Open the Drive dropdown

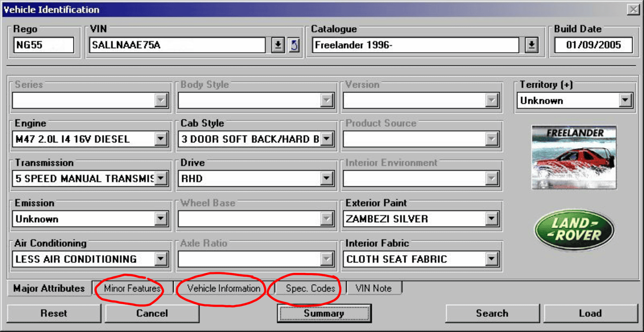[327, 178]
